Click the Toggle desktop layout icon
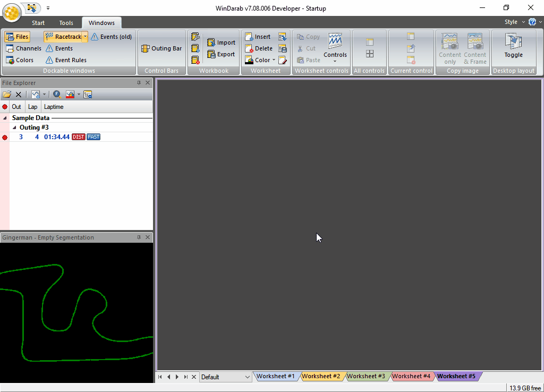 coord(513,41)
